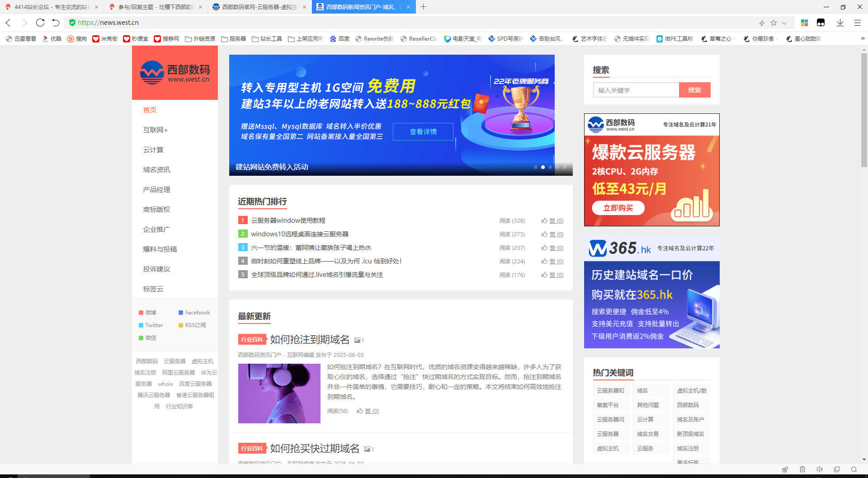Like the 如何抢注到期域名 article with thumbs-up

pos(368,411)
